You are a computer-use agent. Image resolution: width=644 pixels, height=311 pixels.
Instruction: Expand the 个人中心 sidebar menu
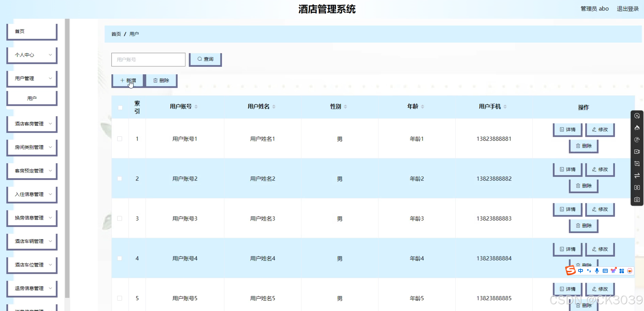point(32,55)
